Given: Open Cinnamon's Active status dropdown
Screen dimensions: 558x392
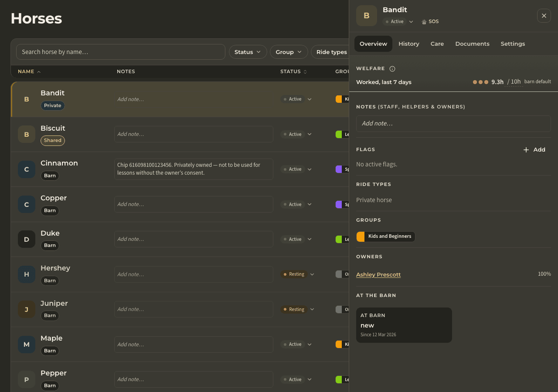Looking at the screenshot, I should (296, 169).
